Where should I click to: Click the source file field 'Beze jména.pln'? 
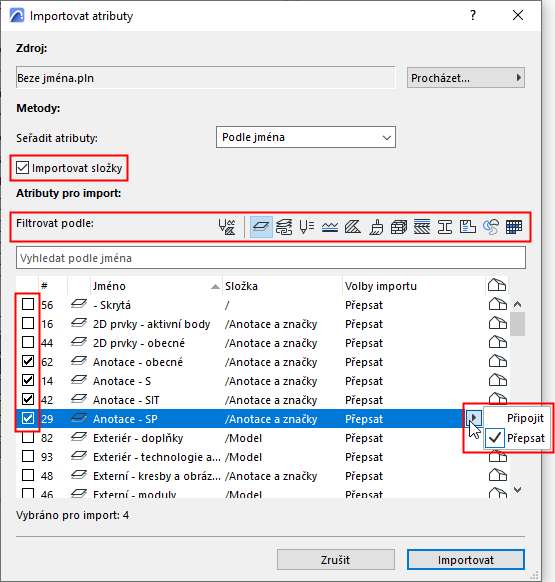pos(206,78)
